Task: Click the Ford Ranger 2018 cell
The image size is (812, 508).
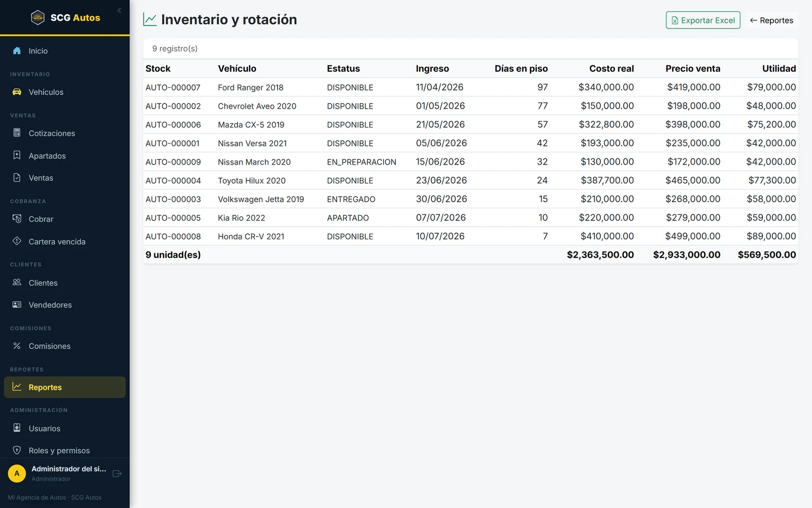Action: point(251,87)
